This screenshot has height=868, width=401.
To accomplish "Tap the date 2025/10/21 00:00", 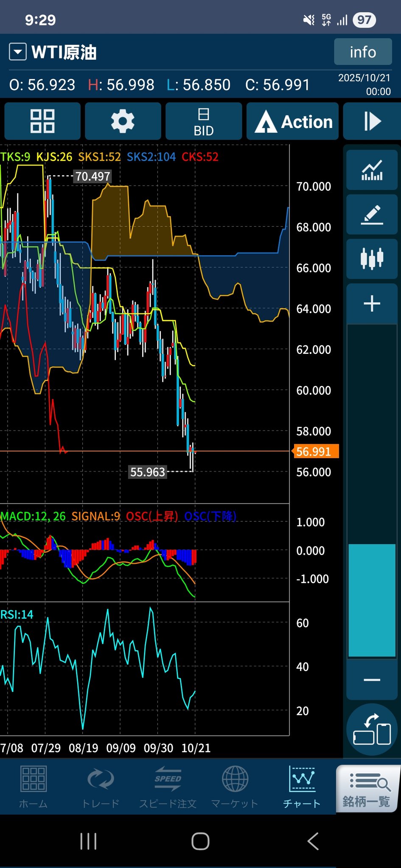I will [364, 84].
